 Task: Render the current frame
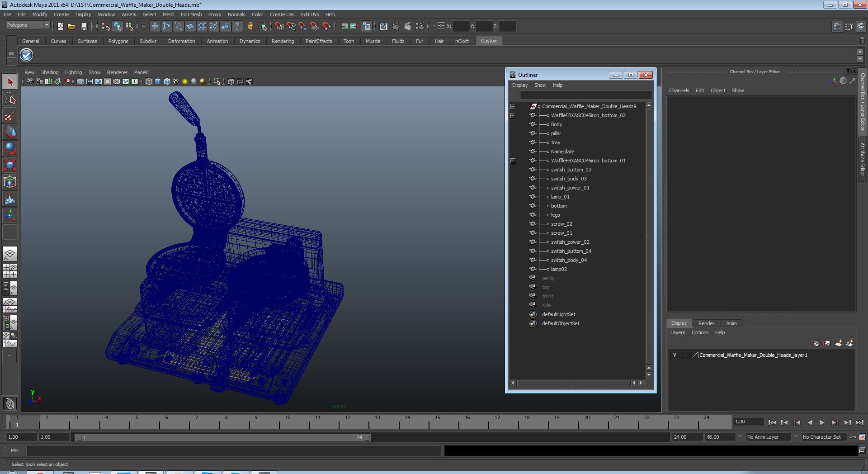(396, 26)
